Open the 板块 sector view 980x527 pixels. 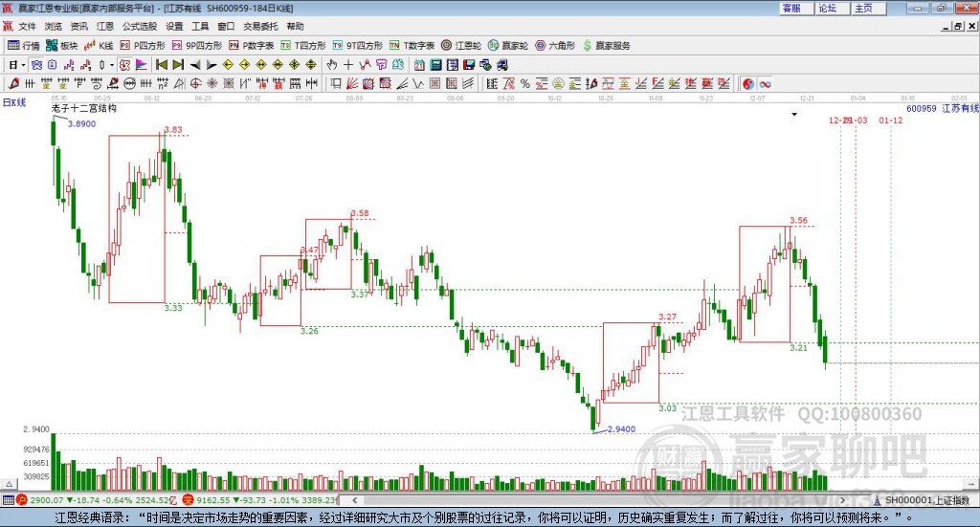(x=61, y=46)
